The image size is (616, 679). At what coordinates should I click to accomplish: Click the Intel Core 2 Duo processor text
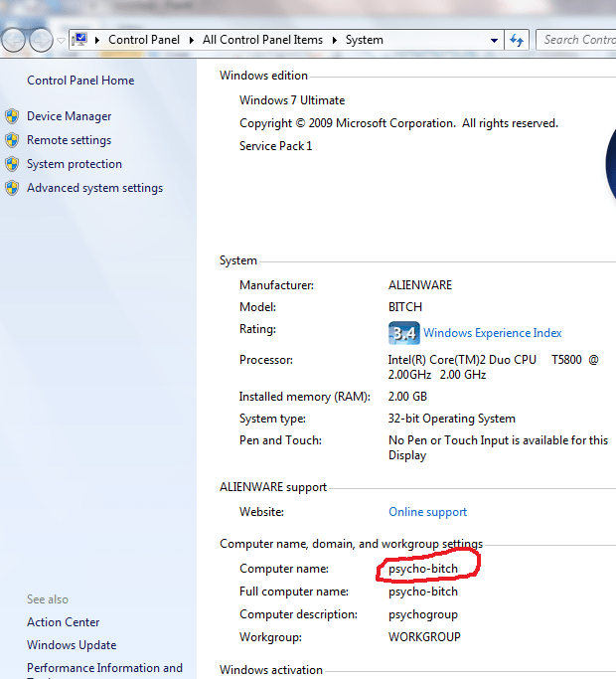[x=493, y=367]
